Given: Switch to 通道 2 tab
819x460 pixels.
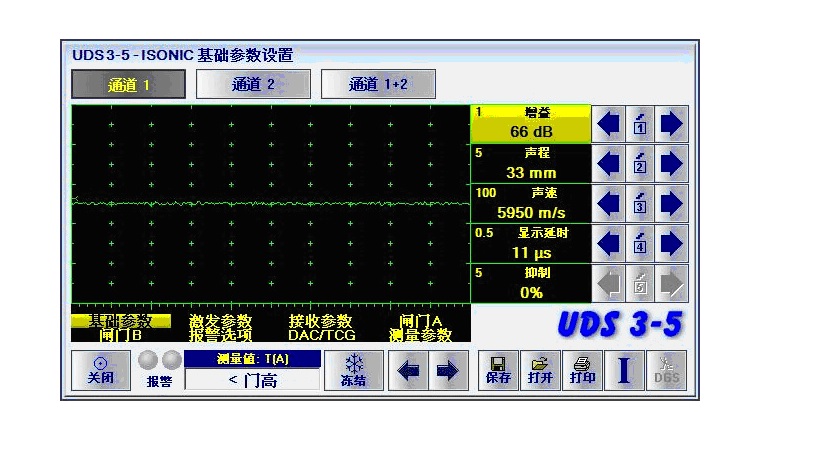Looking at the screenshot, I should 253,84.
